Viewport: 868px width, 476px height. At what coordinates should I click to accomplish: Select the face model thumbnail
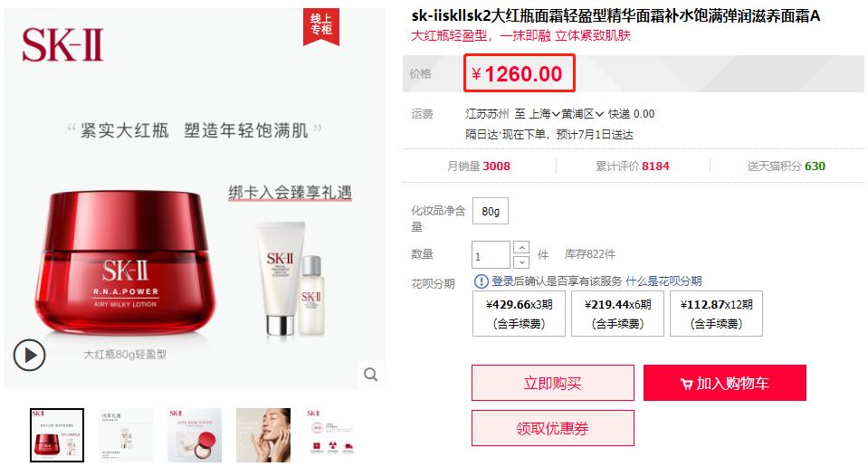click(x=263, y=435)
